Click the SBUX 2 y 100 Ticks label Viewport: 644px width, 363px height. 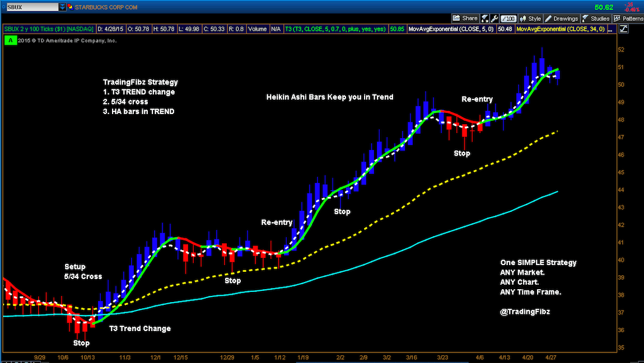tap(49, 29)
